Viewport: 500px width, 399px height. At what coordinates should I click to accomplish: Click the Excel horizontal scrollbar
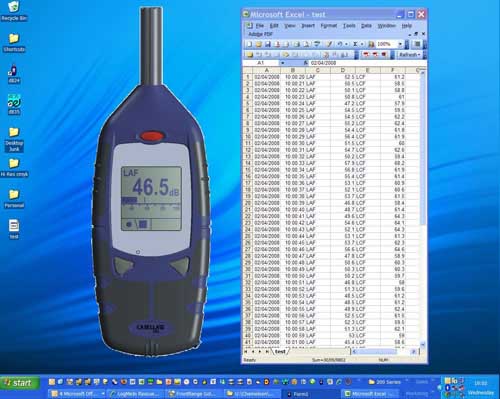coord(384,351)
